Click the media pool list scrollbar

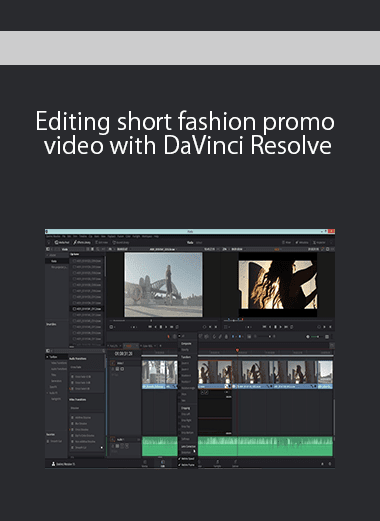(x=105, y=267)
